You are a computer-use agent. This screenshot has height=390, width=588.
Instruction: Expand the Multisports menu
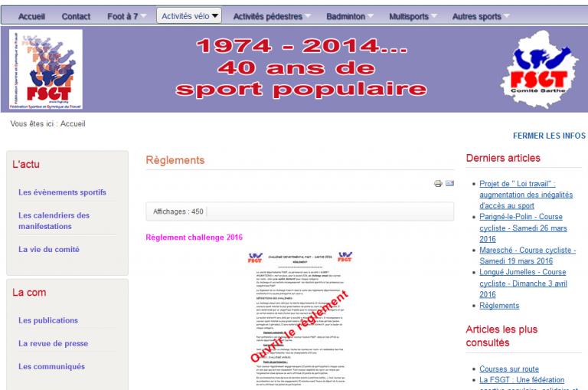[413, 16]
